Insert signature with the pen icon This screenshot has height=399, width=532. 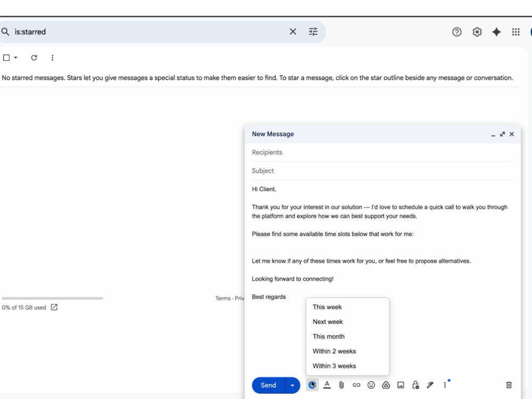pyautogui.click(x=430, y=385)
